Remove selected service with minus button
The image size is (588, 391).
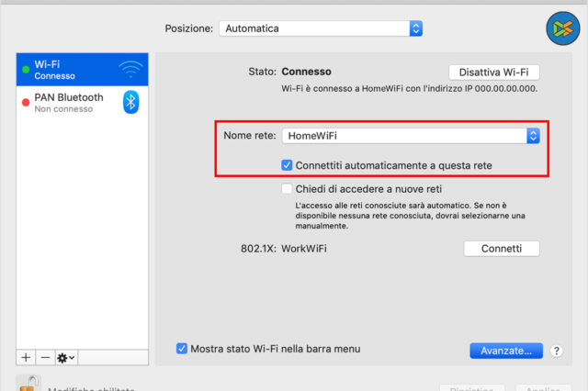pos(45,358)
